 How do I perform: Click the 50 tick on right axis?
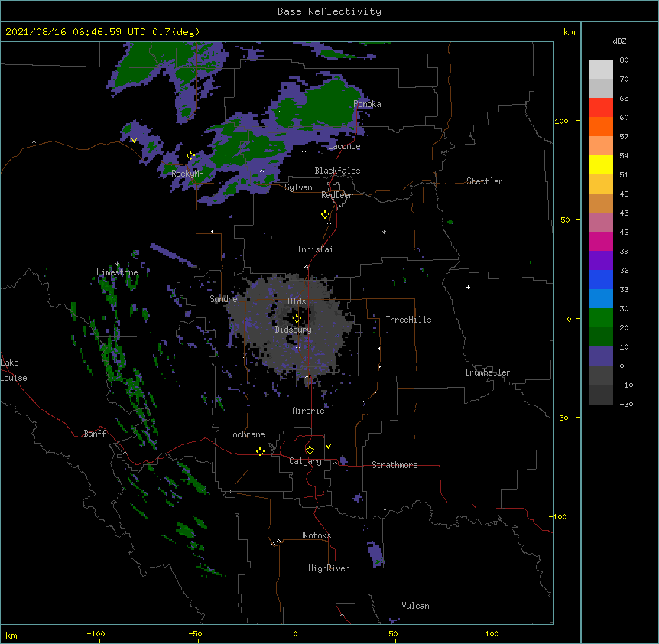(565, 220)
